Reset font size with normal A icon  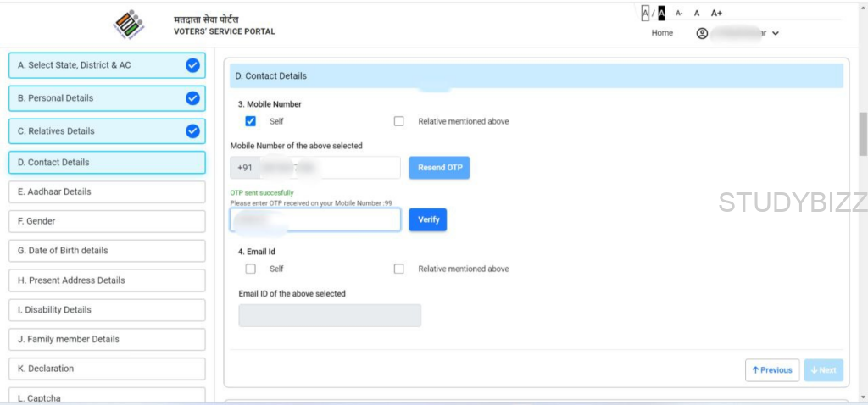697,14
